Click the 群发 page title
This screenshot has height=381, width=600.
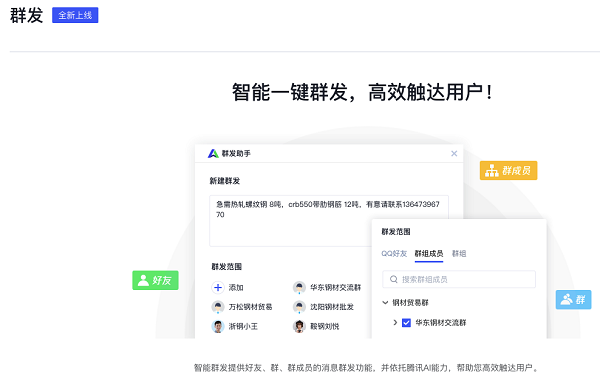pos(26,16)
